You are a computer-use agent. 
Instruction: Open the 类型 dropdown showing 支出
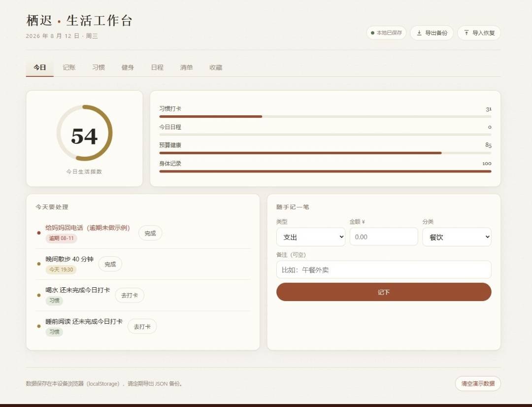click(311, 237)
